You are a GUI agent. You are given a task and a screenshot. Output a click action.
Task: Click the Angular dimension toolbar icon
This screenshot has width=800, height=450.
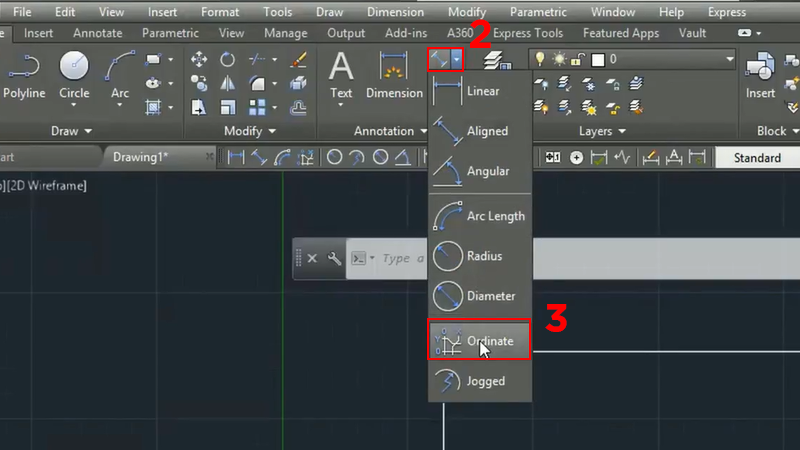(403, 158)
